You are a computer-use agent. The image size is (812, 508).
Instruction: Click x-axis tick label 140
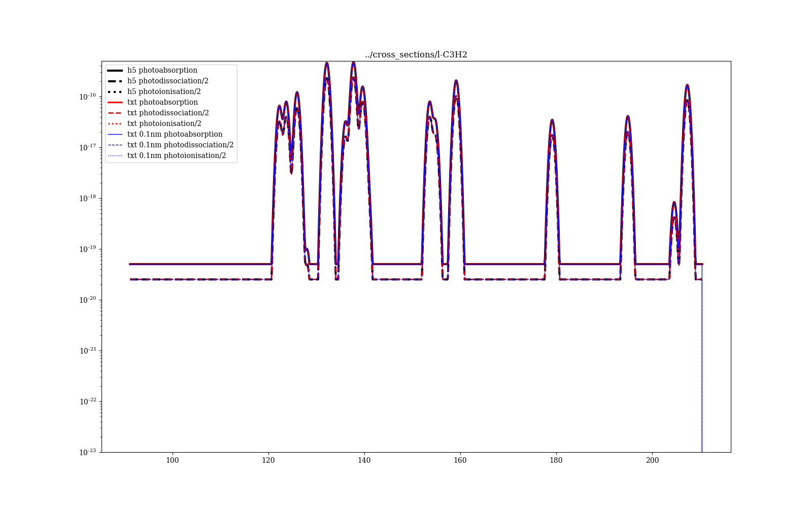click(x=364, y=460)
